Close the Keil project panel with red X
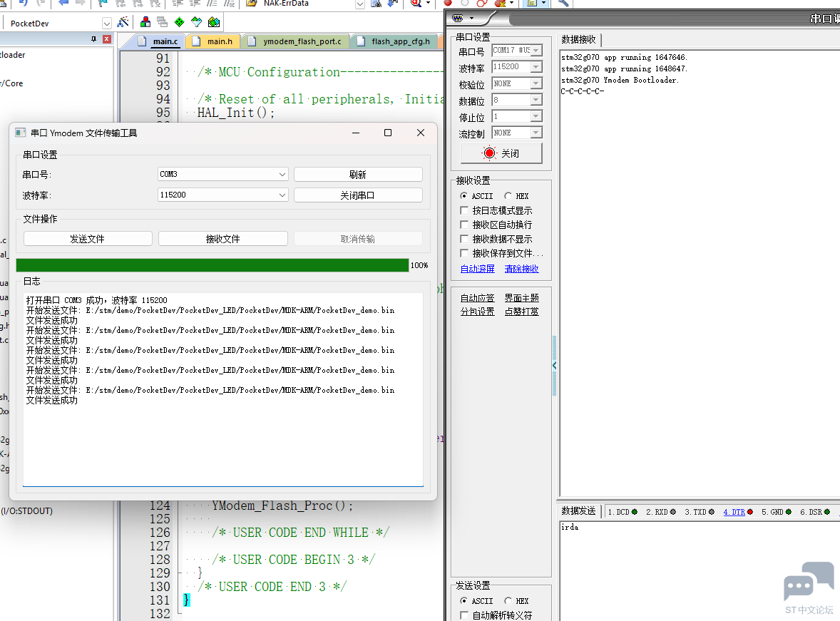 [107, 39]
